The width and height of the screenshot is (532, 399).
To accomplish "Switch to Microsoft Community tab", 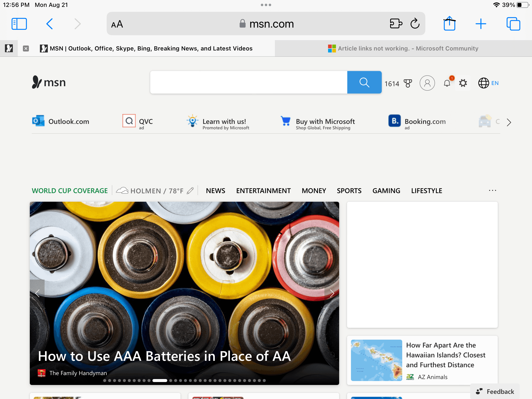I will (x=403, y=49).
